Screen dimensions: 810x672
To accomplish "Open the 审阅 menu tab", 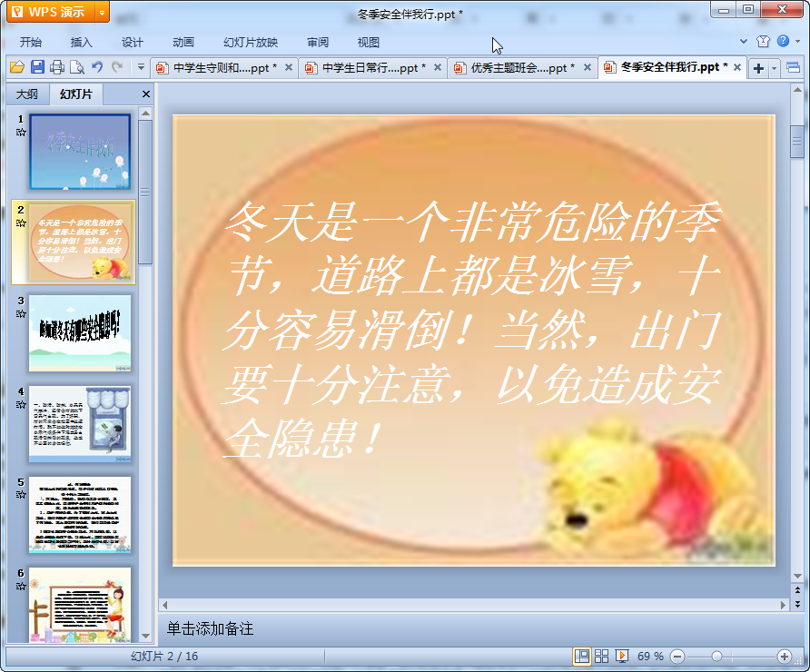I will (x=317, y=43).
